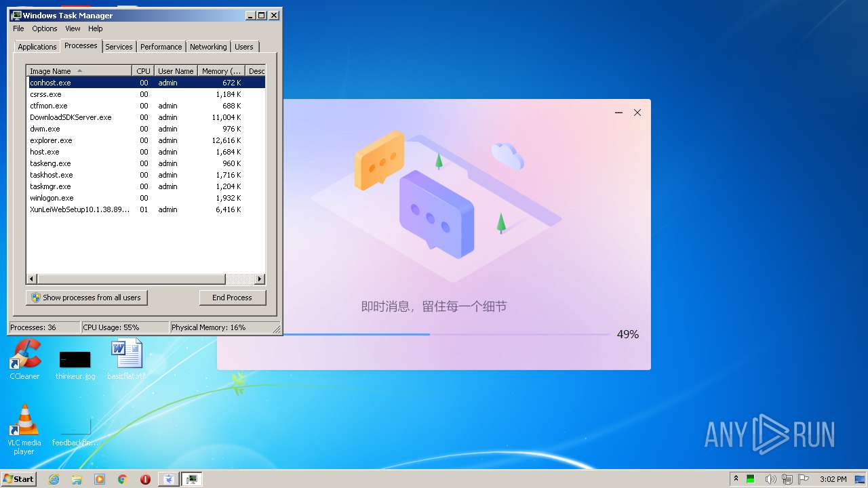Viewport: 868px width, 488px height.
Task: Open the Start menu
Action: pyautogui.click(x=19, y=479)
